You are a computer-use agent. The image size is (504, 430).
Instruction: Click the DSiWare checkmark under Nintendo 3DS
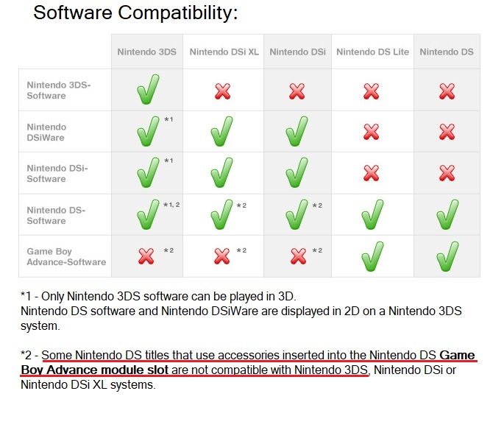[148, 131]
